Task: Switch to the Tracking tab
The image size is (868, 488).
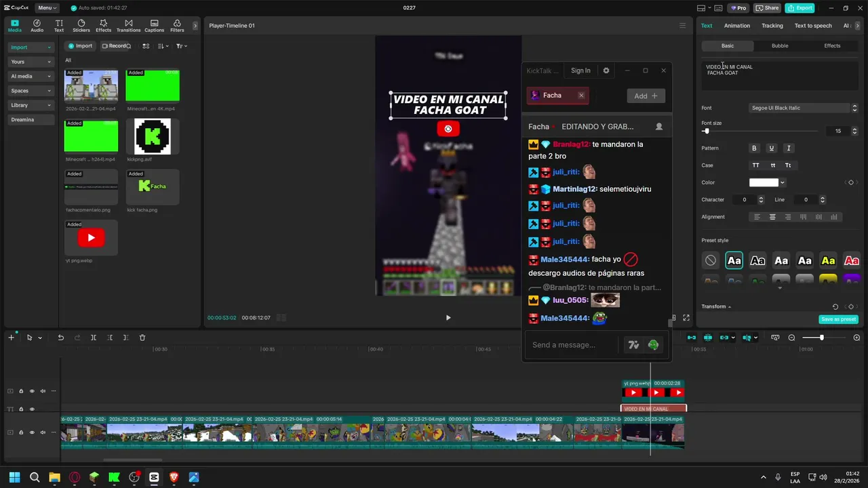Action: 772,26
